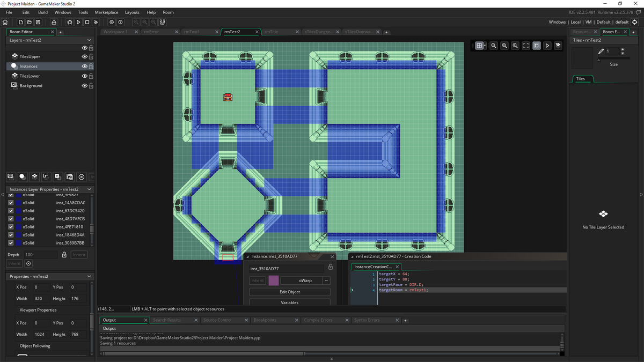The width and height of the screenshot is (644, 362).
Task: Toggle visibility of the Instances layer
Action: (84, 66)
